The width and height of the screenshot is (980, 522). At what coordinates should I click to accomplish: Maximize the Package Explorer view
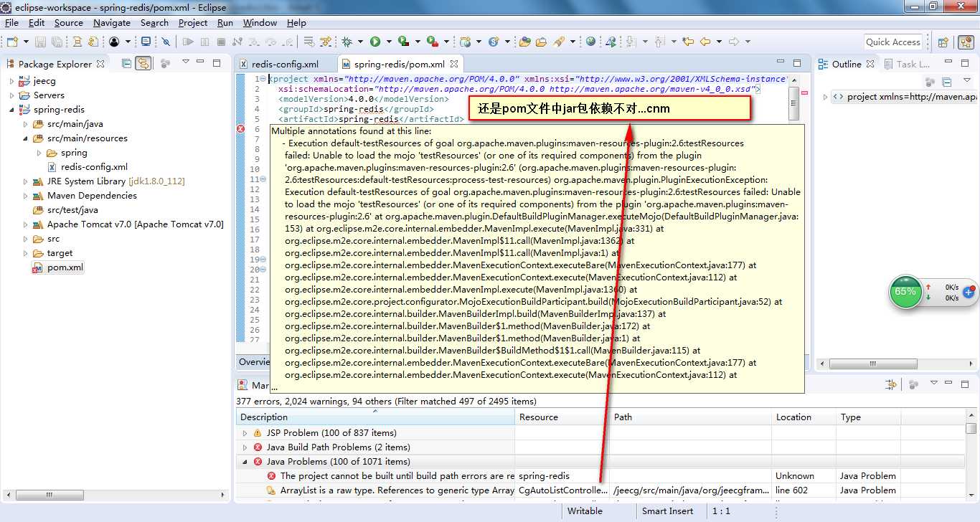(215, 63)
